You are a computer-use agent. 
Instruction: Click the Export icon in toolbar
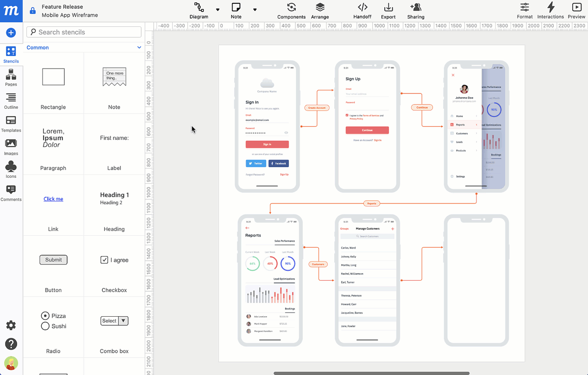[388, 10]
